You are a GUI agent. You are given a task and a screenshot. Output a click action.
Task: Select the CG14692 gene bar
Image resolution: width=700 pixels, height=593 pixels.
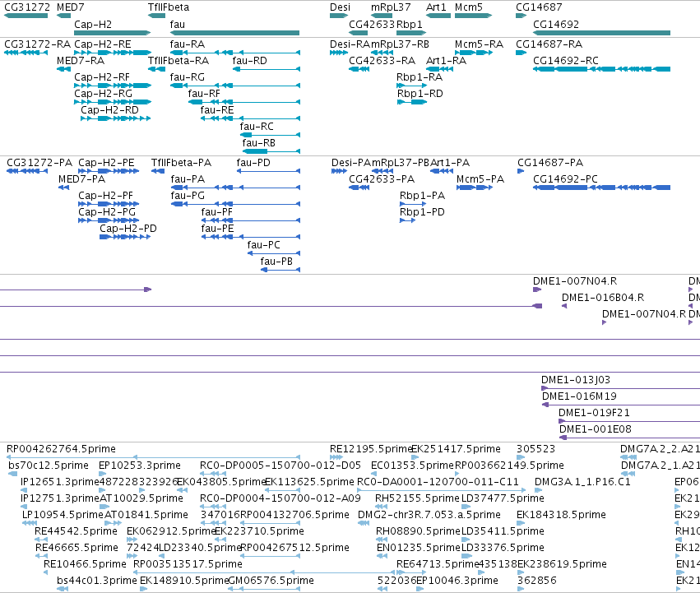602,33
